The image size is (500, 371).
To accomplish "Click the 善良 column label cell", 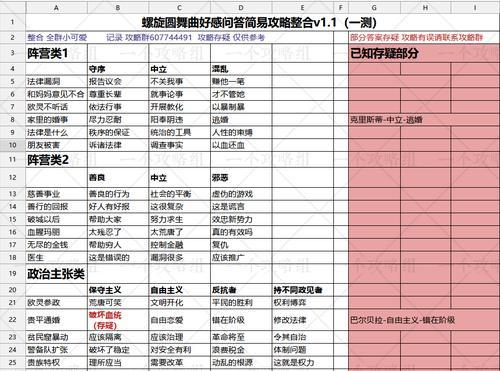I will (x=118, y=178).
